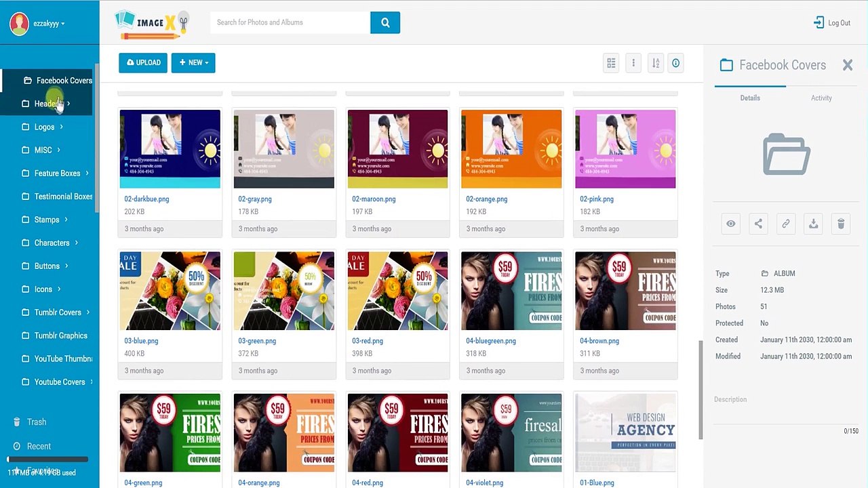Click the photo grid vertical scrollbar

(x=701, y=390)
